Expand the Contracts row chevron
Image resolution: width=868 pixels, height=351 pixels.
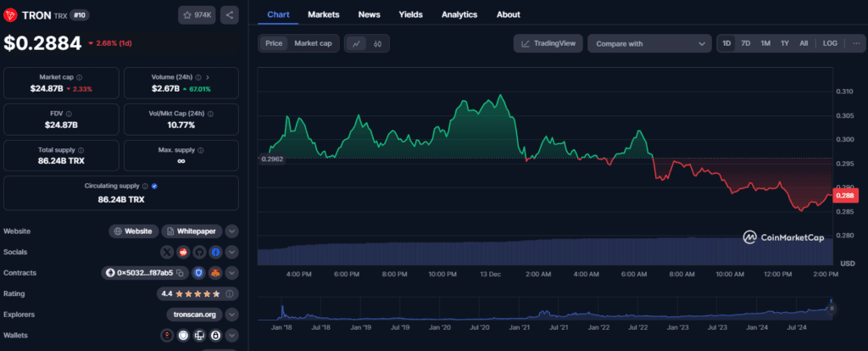232,273
